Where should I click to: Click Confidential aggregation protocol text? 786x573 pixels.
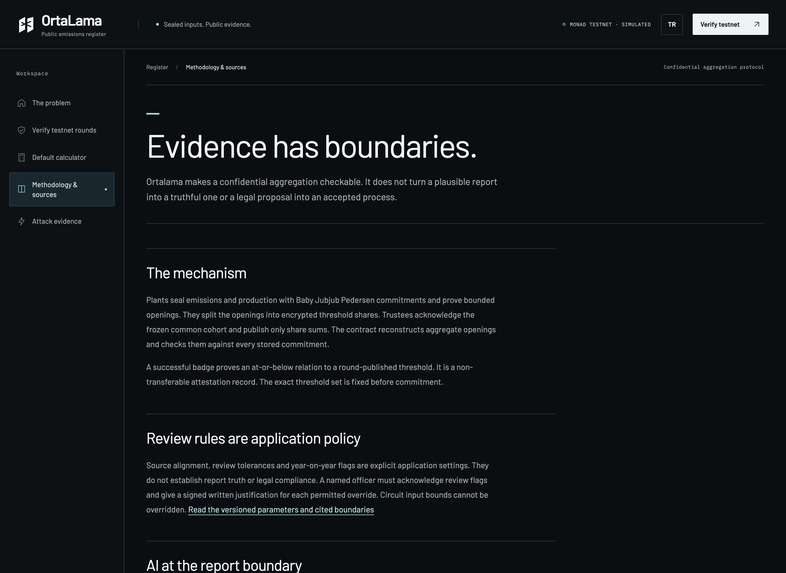point(713,67)
